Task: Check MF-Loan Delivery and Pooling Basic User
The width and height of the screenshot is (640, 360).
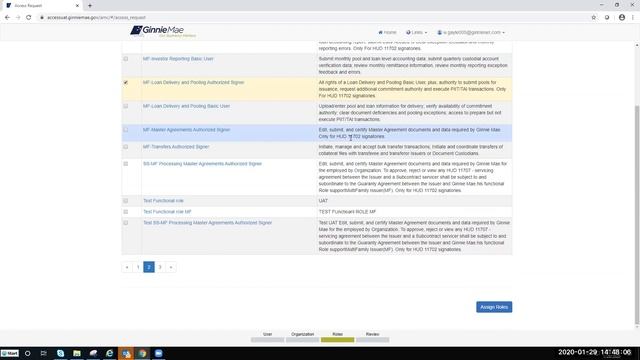Action: pyautogui.click(x=126, y=106)
